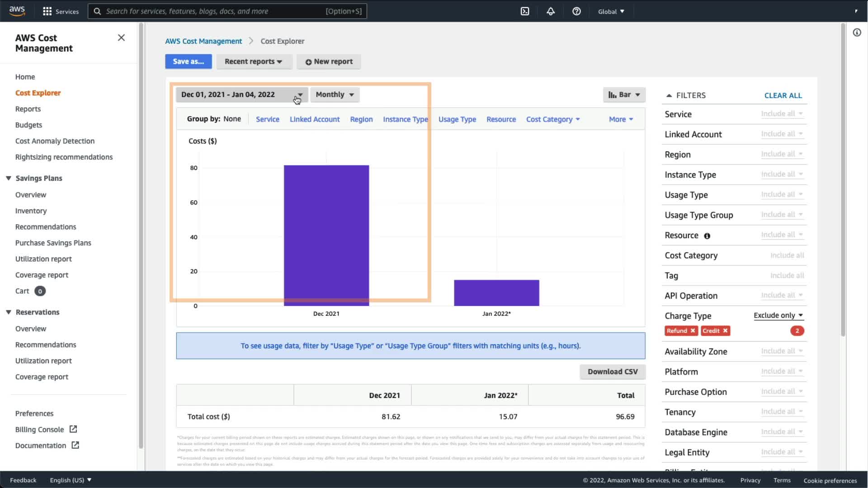
Task: Click the Download CSV button
Action: (x=612, y=371)
